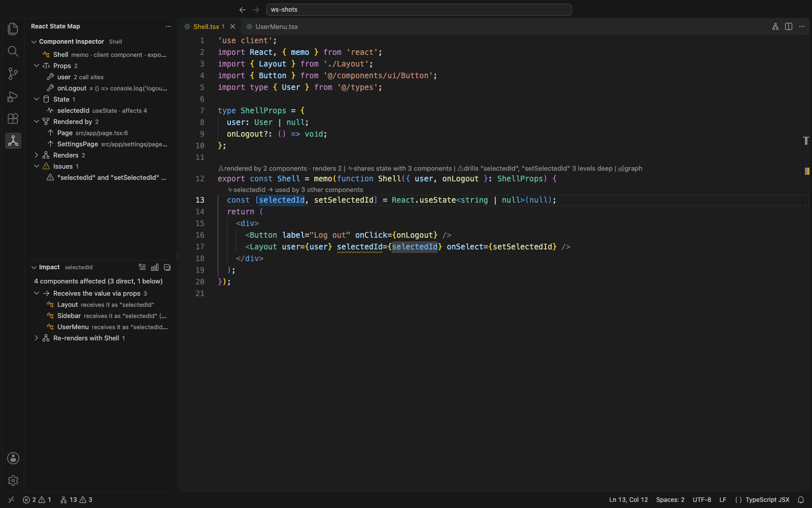
Task: Open the Extensions view
Action: 13,118
